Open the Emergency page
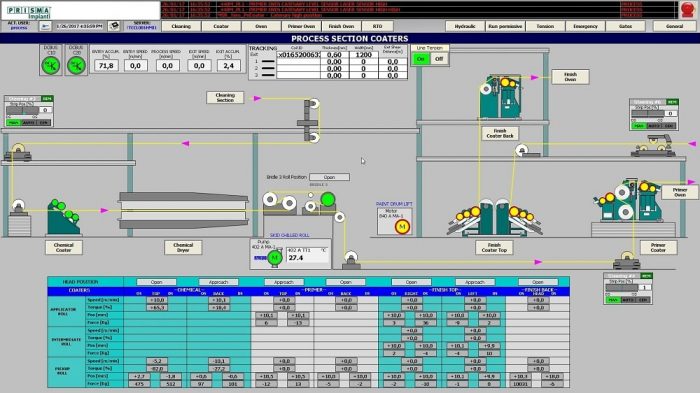Viewport: 700px width, 393px height. [585, 26]
